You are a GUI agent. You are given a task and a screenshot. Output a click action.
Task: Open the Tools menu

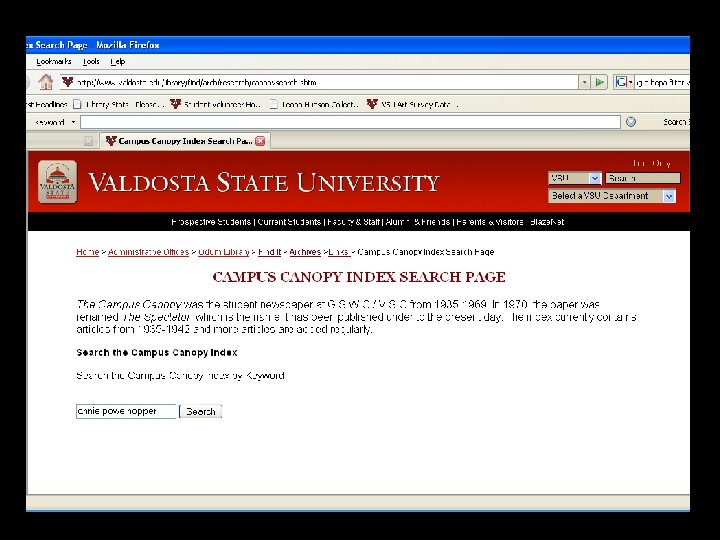point(91,62)
